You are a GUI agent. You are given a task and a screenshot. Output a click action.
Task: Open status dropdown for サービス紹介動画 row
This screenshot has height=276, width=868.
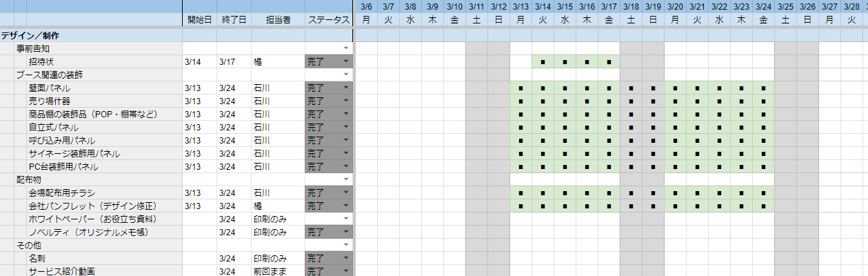click(x=346, y=272)
